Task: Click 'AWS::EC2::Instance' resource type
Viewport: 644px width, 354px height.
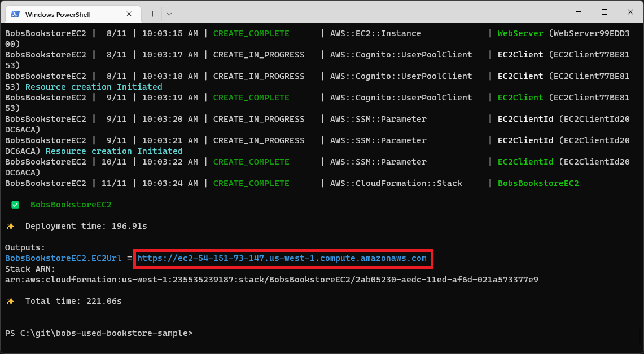Action: tap(376, 33)
